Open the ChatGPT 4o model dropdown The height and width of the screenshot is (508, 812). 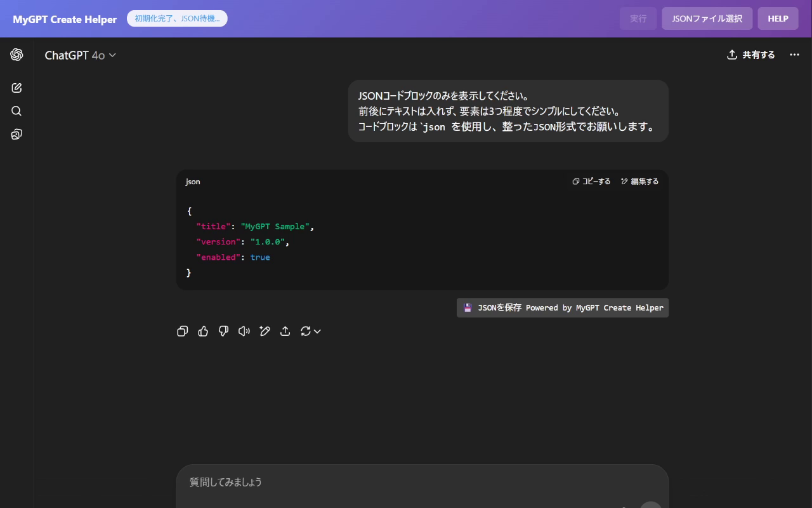coord(81,55)
